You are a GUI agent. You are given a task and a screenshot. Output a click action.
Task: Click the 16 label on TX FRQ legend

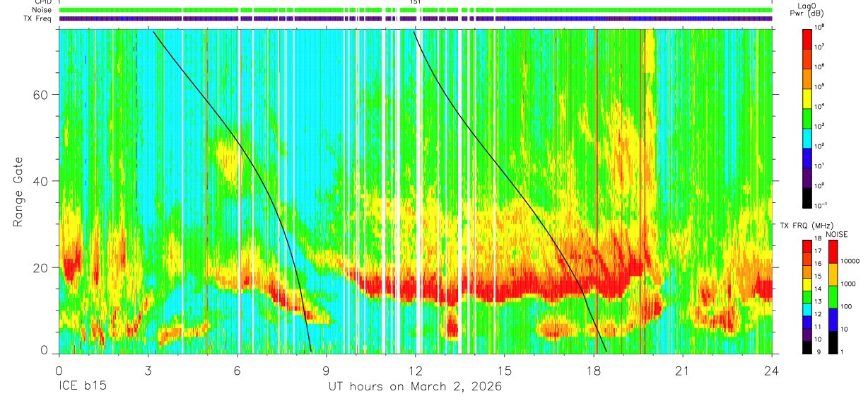click(816, 265)
